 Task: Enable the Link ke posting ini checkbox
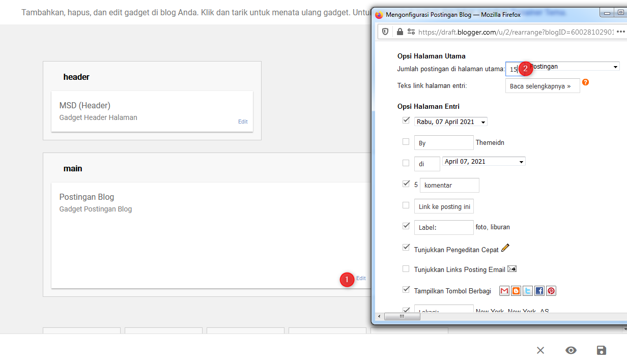406,205
